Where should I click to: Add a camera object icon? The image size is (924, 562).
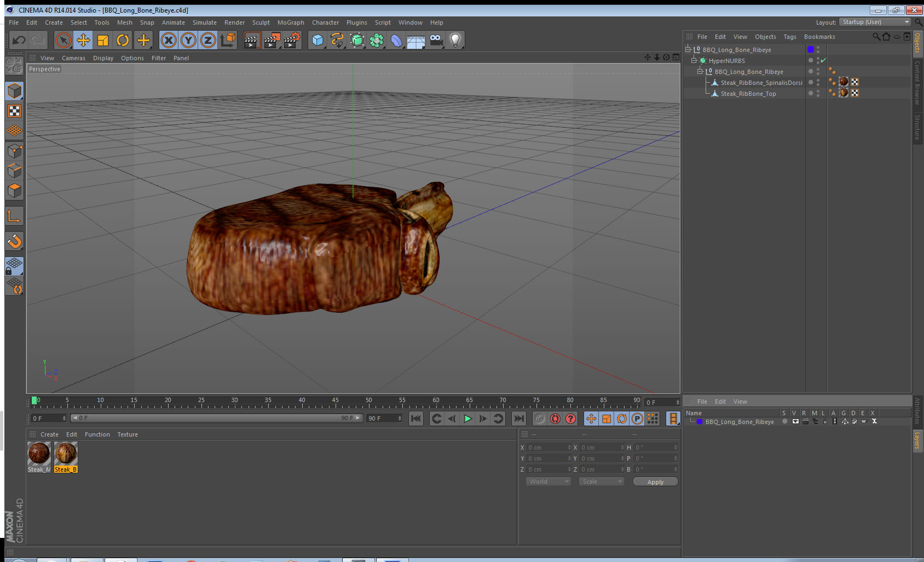[436, 40]
